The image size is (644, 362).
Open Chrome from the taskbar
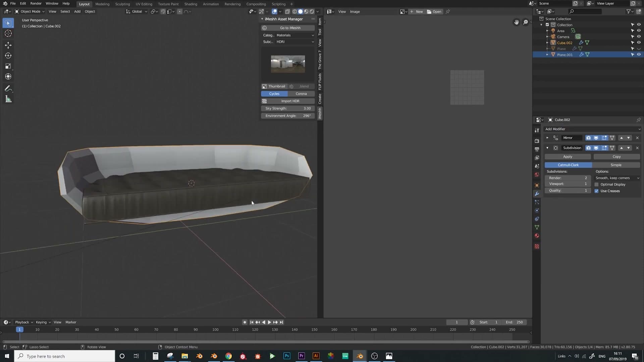(x=228, y=356)
